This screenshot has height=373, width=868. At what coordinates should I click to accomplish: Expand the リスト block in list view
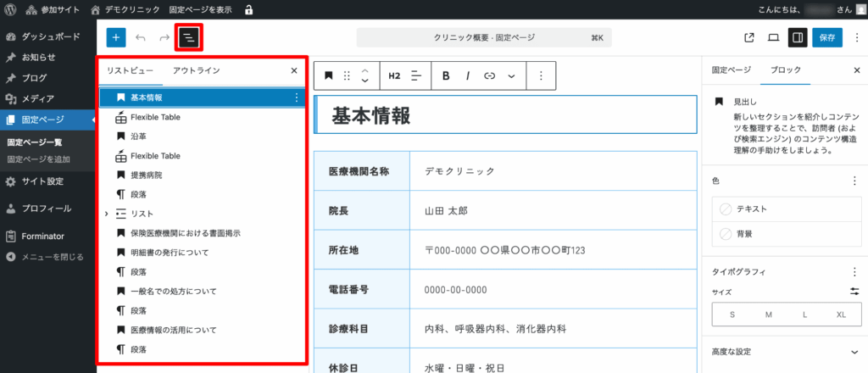[107, 214]
